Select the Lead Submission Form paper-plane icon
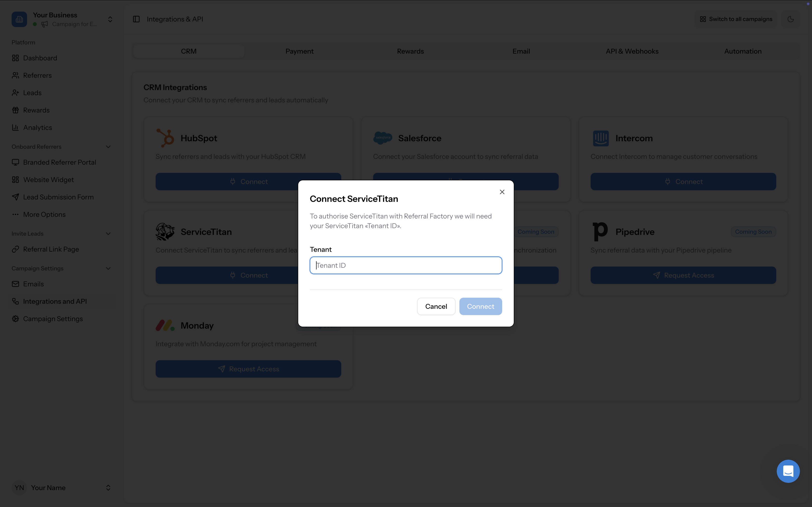 (x=15, y=197)
